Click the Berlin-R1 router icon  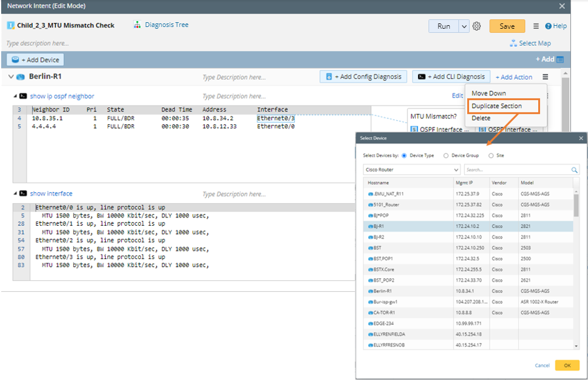(x=21, y=77)
